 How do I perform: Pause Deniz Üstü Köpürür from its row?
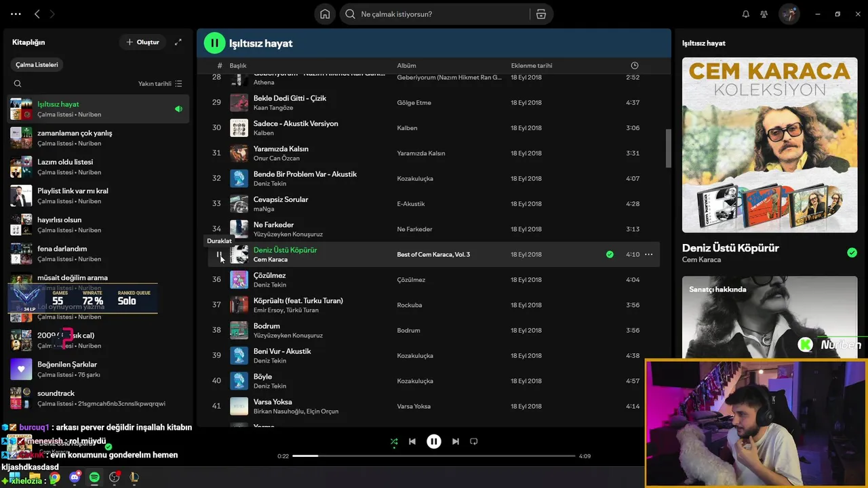point(218,255)
